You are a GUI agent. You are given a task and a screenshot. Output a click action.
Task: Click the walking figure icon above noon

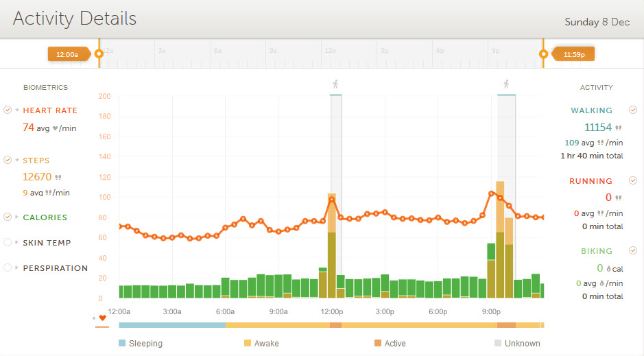click(335, 84)
